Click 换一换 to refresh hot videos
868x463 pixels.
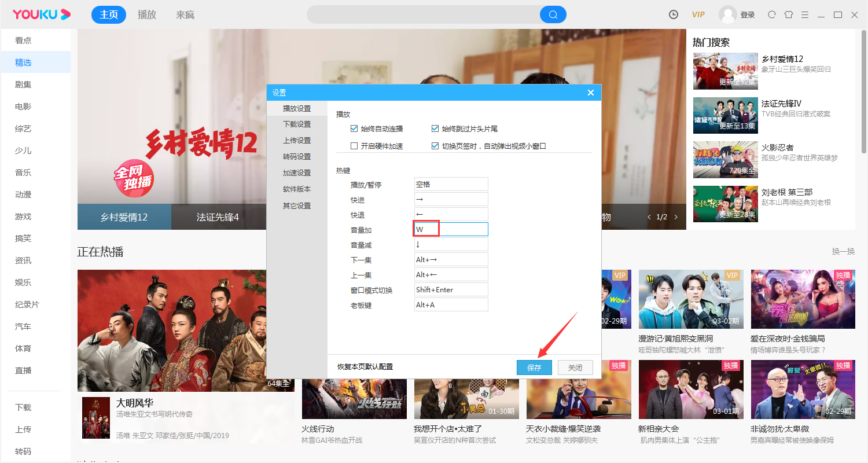click(843, 251)
